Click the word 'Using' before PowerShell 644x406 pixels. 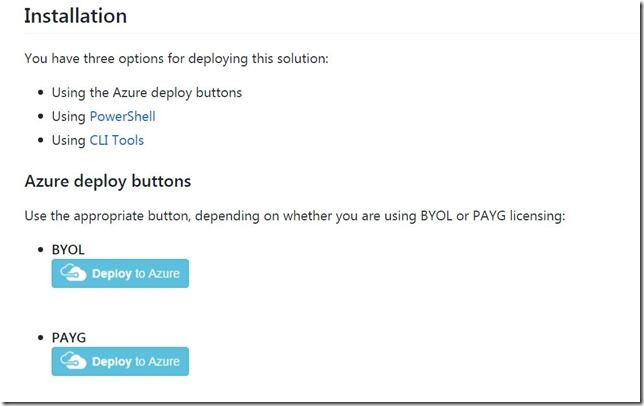[x=68, y=116]
